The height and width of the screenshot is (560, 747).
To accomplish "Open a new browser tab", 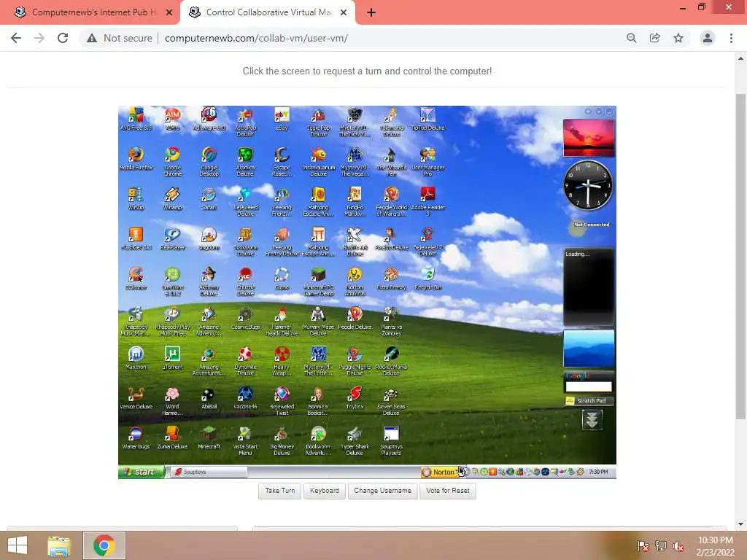I will tap(371, 12).
